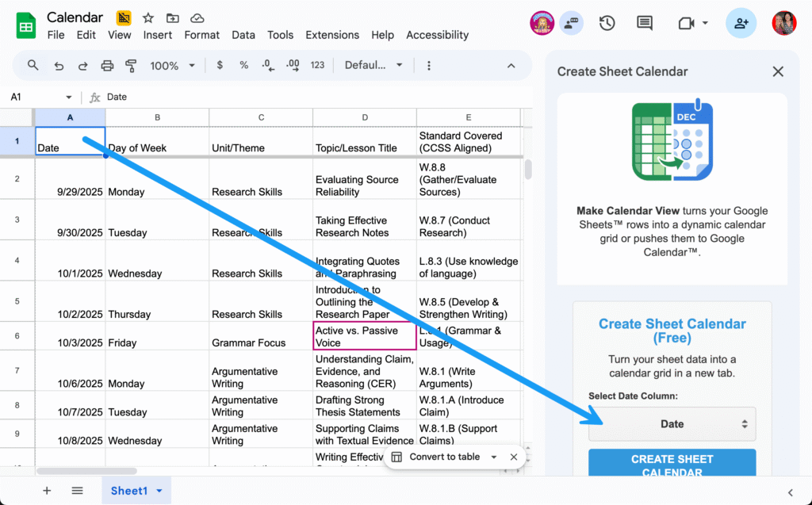
Task: Open version history clock icon
Action: click(x=607, y=23)
